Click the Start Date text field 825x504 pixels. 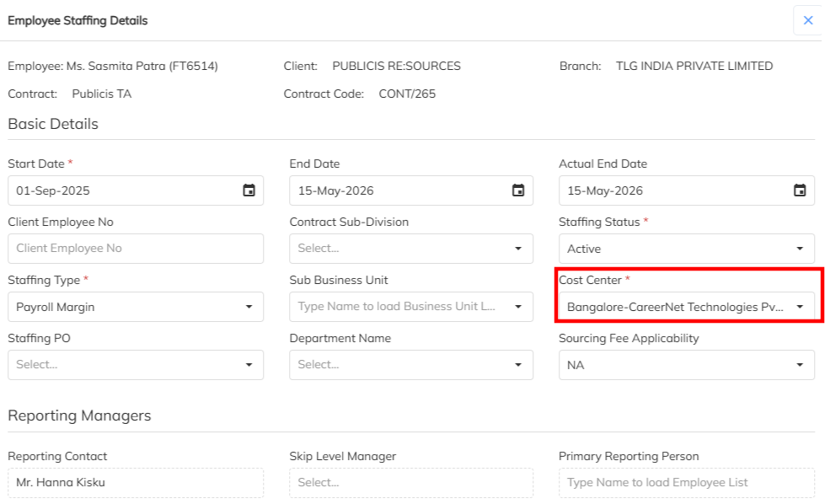click(118, 190)
